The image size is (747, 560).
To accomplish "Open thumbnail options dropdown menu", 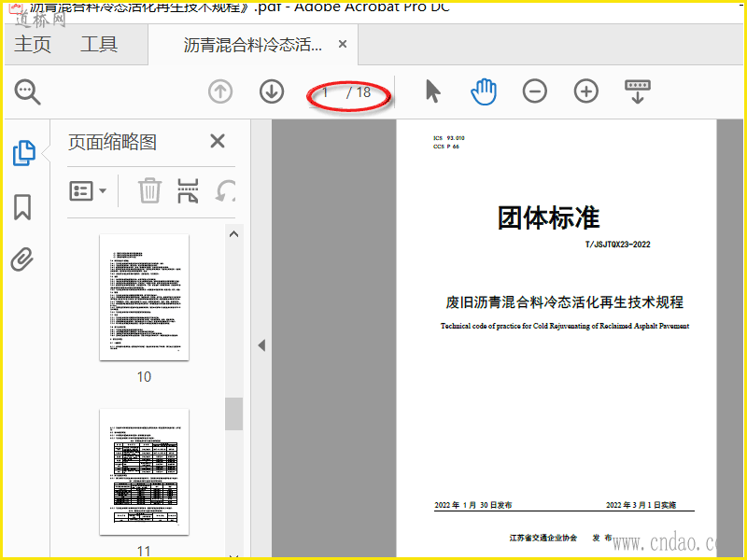I will tap(88, 191).
